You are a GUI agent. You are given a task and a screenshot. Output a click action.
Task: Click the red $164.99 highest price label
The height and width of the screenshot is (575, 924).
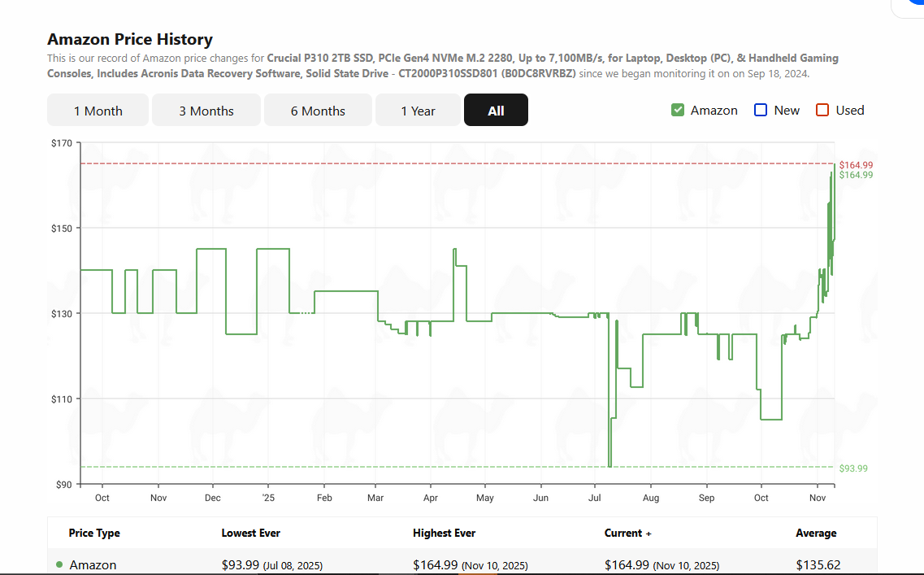coord(856,165)
